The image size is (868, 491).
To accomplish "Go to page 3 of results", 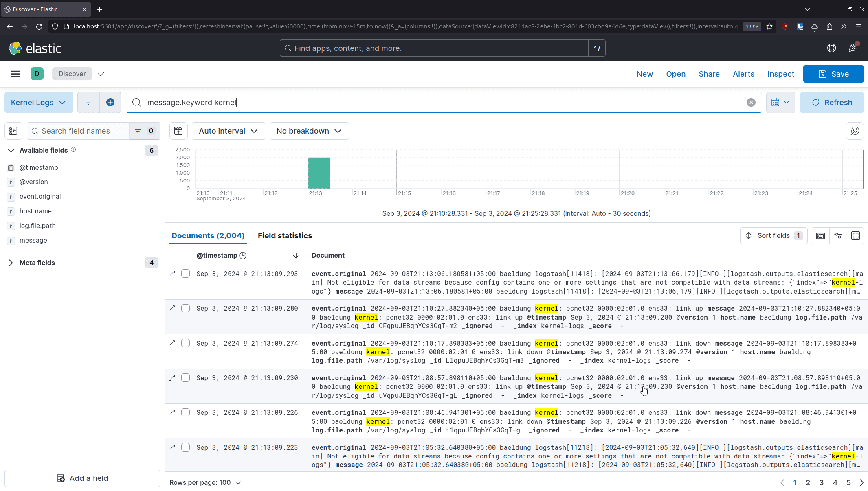I will click(x=821, y=483).
